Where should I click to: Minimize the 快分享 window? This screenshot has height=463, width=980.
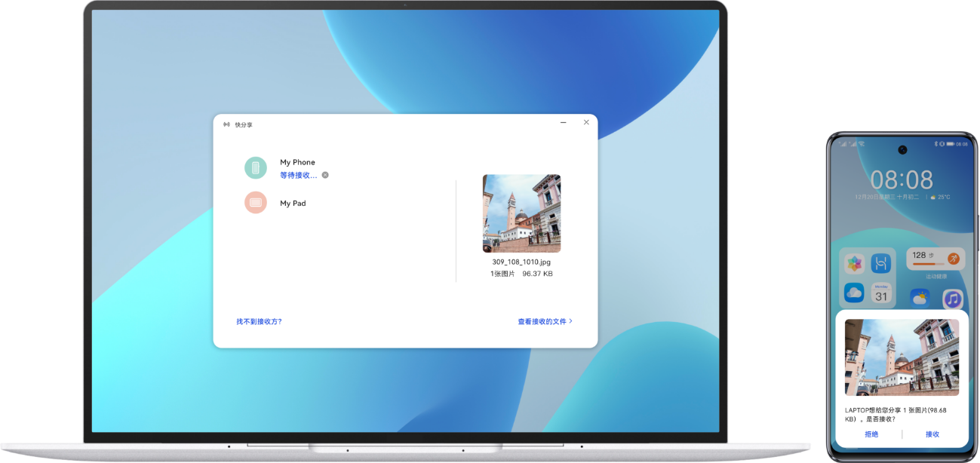563,122
